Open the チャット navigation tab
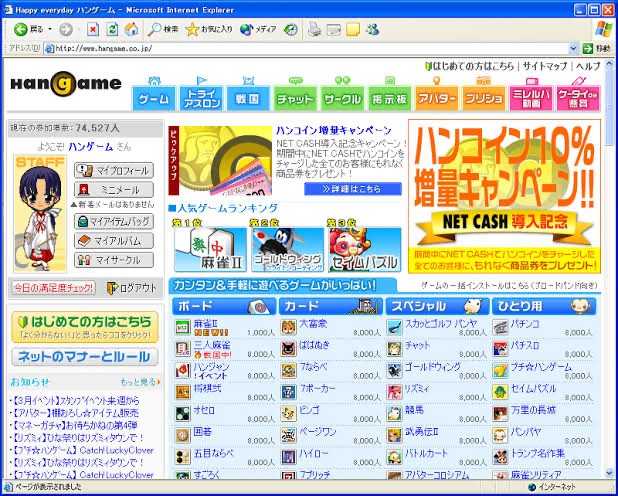 pyautogui.click(x=295, y=98)
